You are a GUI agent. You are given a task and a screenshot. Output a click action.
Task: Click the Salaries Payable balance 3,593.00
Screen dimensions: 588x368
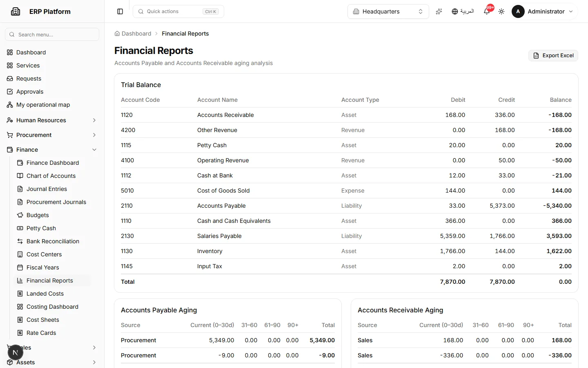tap(559, 236)
